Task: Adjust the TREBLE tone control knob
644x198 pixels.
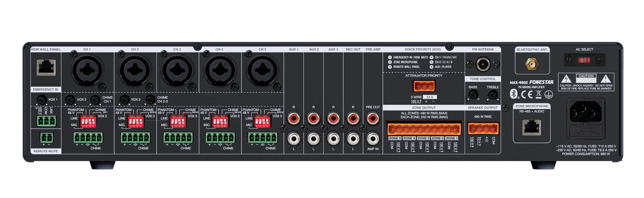Action: click(x=492, y=95)
